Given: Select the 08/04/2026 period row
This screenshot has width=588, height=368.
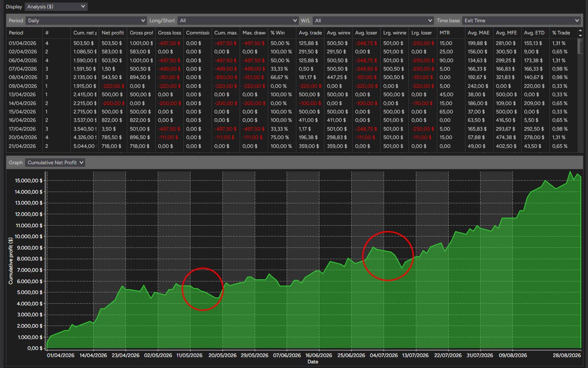Looking at the screenshot, I should point(292,77).
